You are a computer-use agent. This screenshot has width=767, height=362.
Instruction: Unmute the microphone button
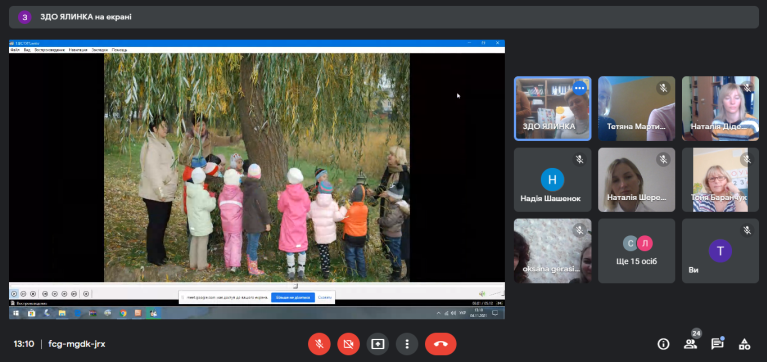pos(319,344)
